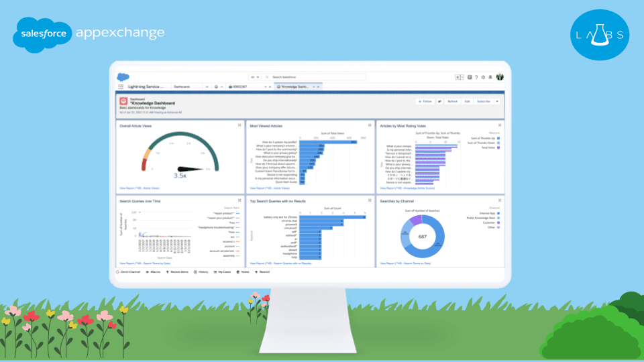Click the Help question mark icon
Image resolution: width=644 pixels, height=362 pixels.
(476, 77)
